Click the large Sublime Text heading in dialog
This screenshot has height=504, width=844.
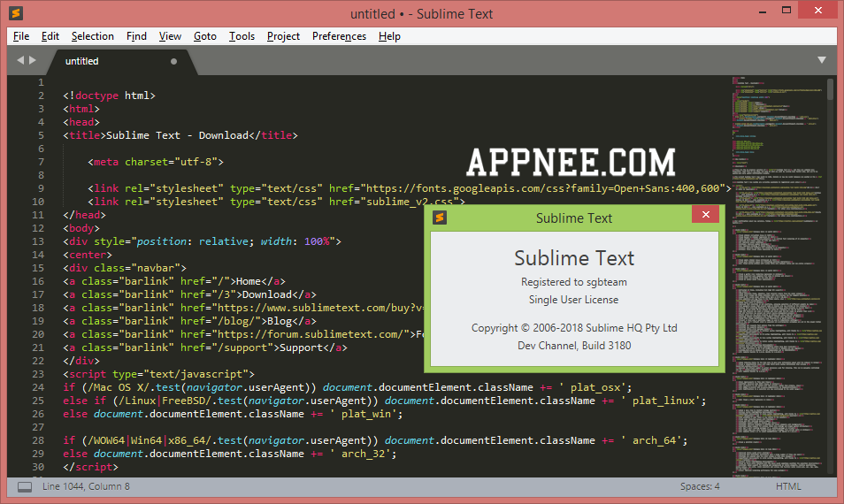(x=574, y=258)
